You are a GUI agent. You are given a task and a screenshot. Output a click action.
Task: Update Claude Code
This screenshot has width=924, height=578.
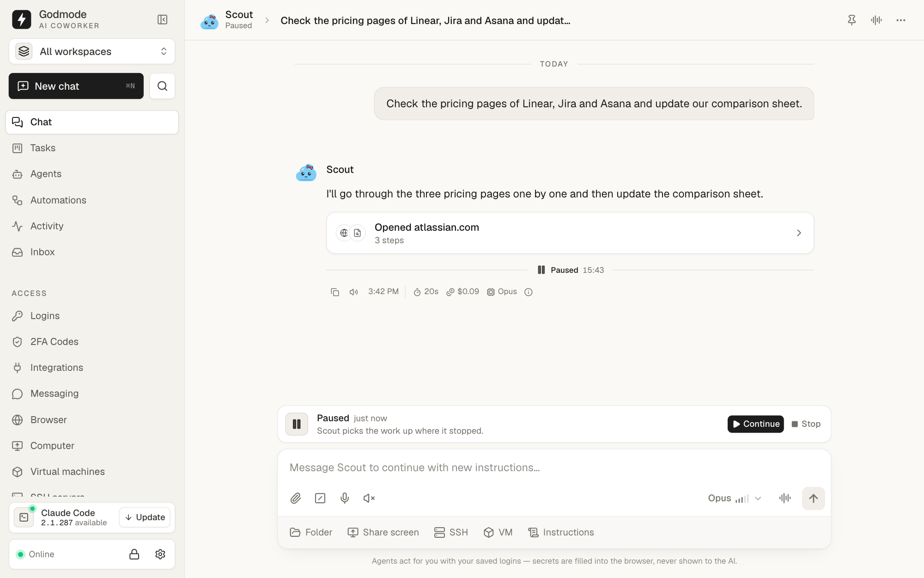[145, 517]
